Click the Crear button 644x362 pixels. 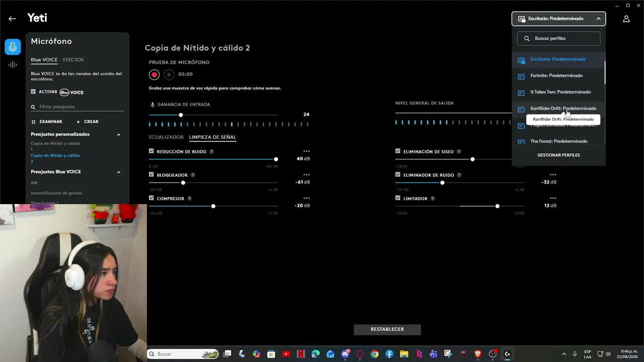point(87,122)
